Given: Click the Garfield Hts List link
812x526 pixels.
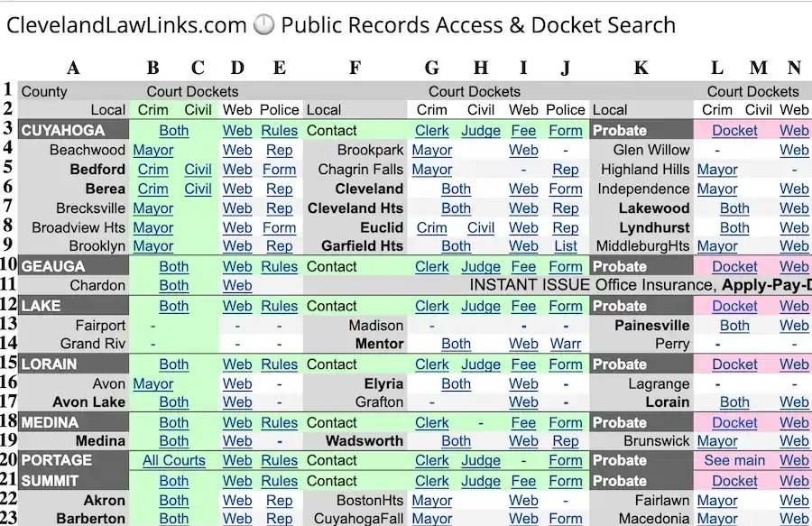Looking at the screenshot, I should (x=566, y=245).
